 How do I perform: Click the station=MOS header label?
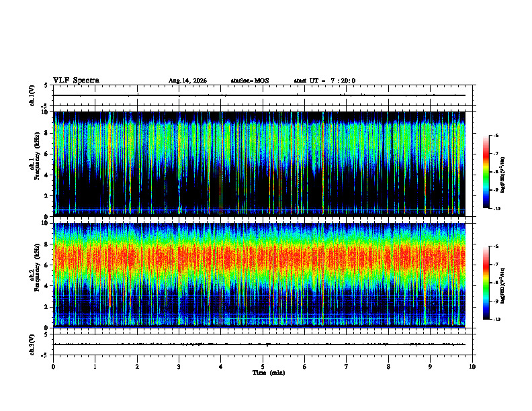pyautogui.click(x=250, y=81)
